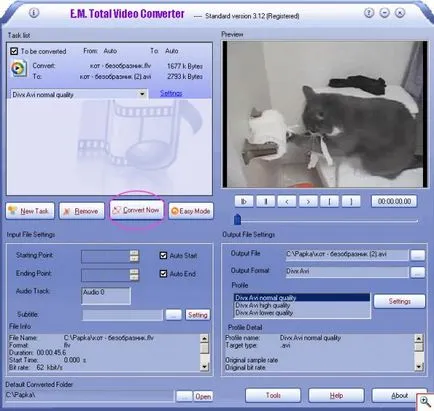This screenshot has width=434, height=411.
Task: Click the Convert Now button
Action: coord(137,210)
